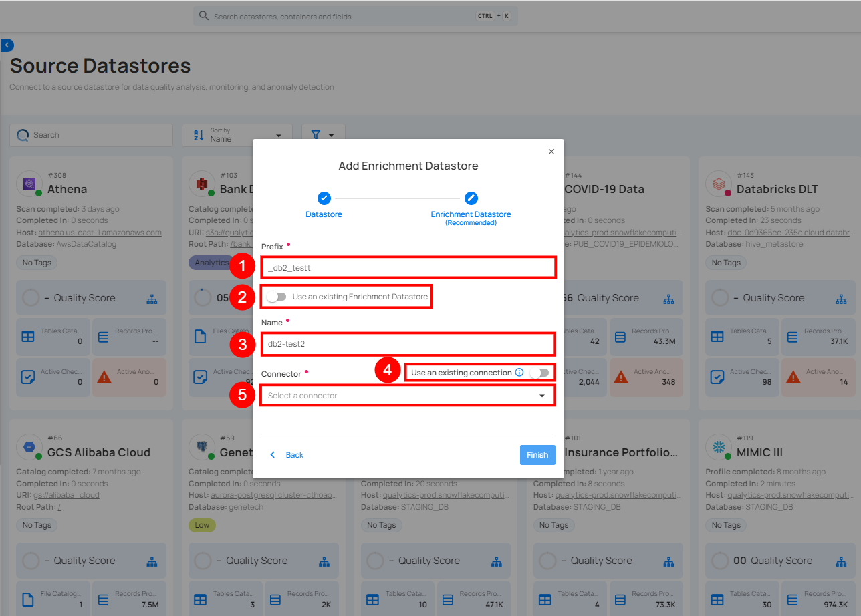
Task: Open the Databricks DLT datastore icon
Action: [x=719, y=183]
